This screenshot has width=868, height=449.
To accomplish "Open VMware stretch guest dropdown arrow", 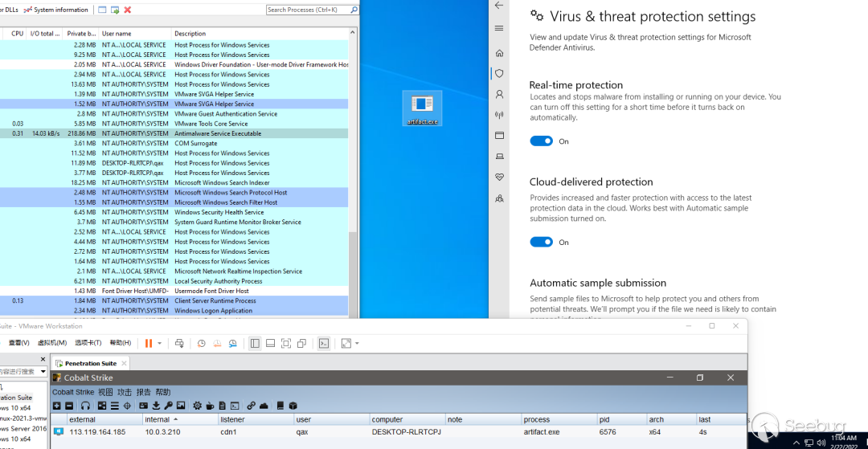I will (x=357, y=344).
